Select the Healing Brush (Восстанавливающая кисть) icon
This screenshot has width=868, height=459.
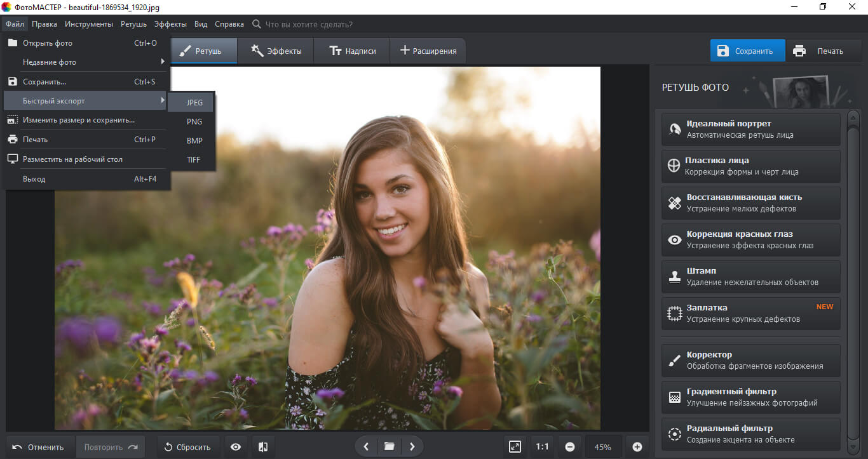[x=674, y=203]
